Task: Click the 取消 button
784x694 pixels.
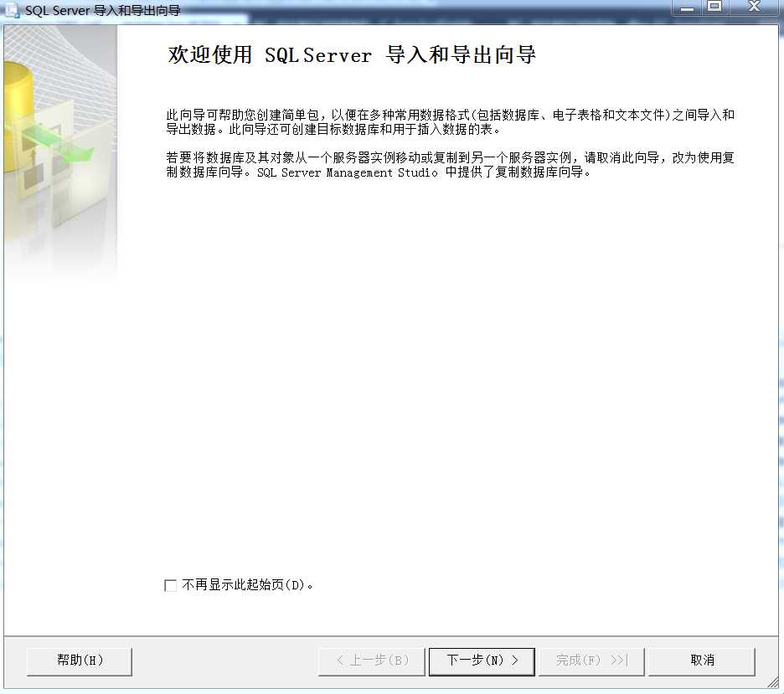Action: tap(702, 661)
